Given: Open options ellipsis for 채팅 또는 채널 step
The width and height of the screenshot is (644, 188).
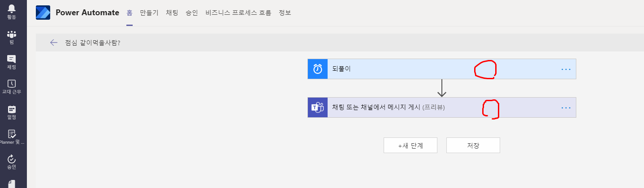Looking at the screenshot, I should click(x=566, y=108).
